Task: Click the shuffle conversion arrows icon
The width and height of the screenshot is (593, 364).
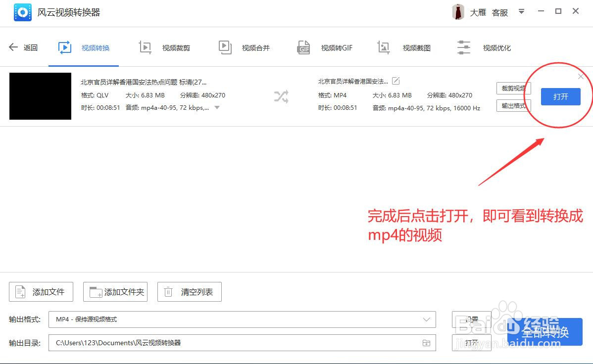Action: coord(281,96)
